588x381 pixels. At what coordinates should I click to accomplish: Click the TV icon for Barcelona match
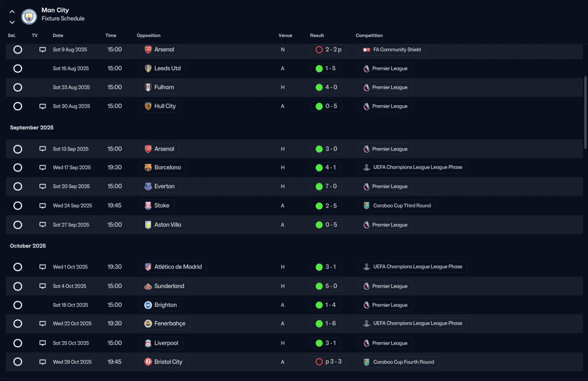pos(43,168)
